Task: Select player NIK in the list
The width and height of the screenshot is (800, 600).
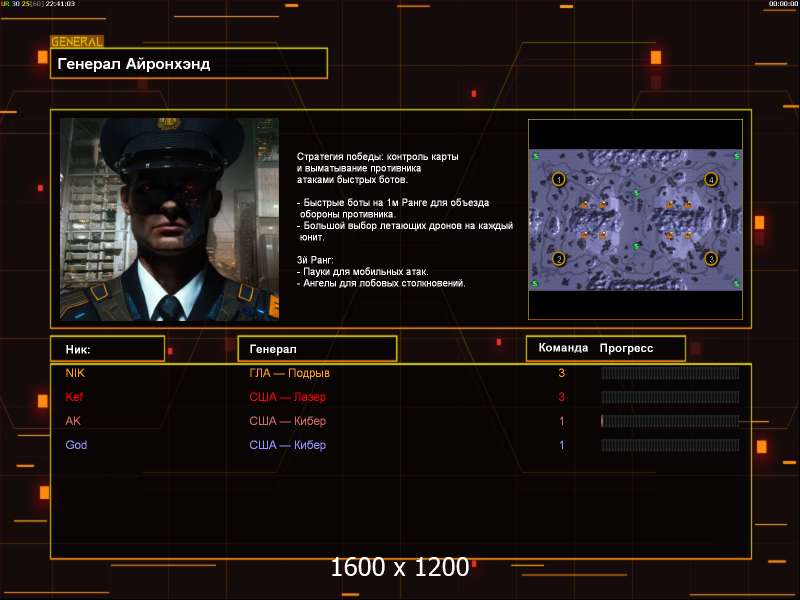Action: [75, 373]
